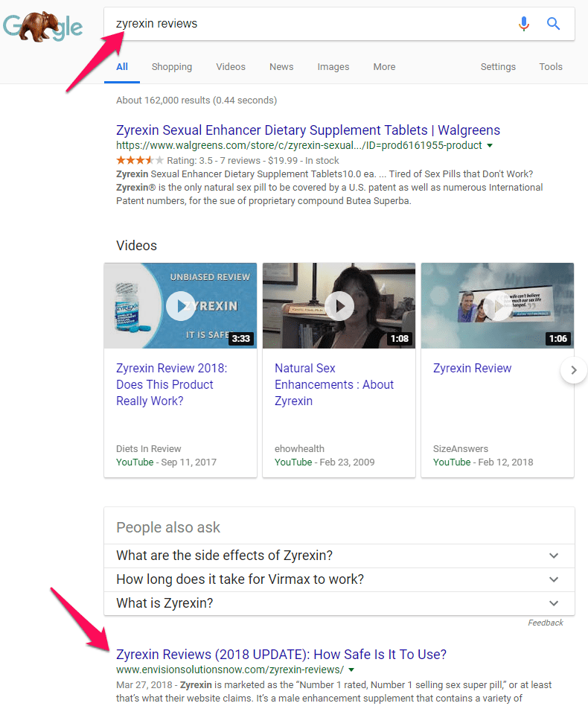Click 'Diets In Review' channel name
The height and width of the screenshot is (706, 588).
[x=148, y=449]
